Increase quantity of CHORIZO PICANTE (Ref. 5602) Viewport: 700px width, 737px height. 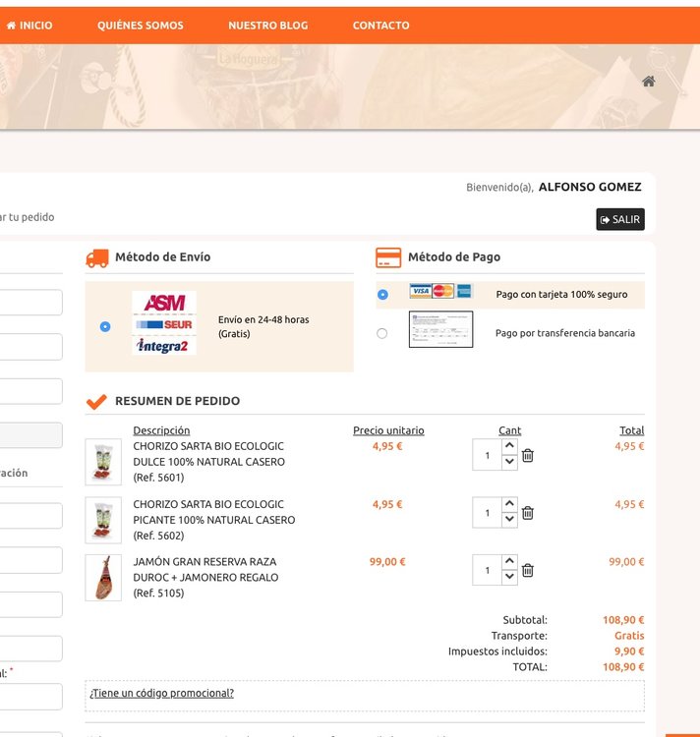click(509, 504)
